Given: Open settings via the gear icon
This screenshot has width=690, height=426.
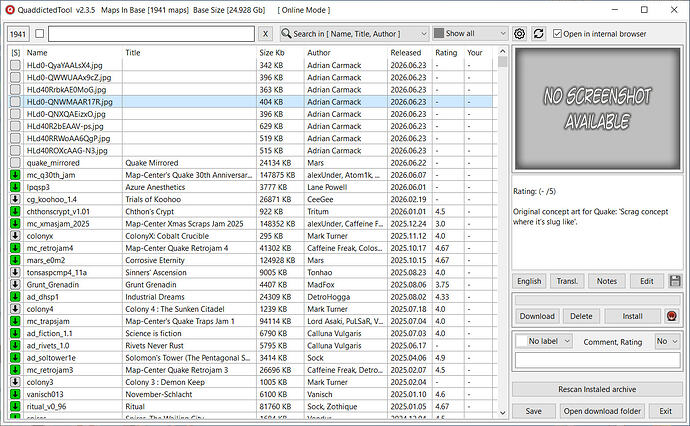Looking at the screenshot, I should [x=519, y=34].
